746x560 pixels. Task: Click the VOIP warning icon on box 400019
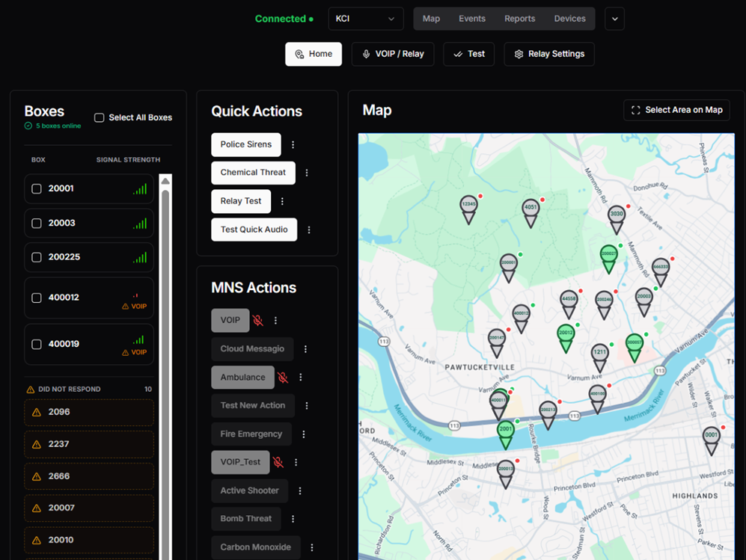[x=126, y=353]
